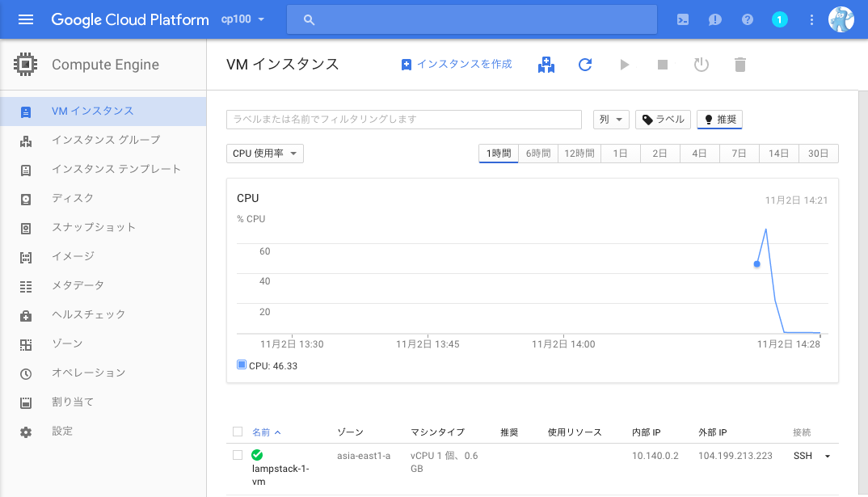Switch chart range to 1日

pos(620,152)
